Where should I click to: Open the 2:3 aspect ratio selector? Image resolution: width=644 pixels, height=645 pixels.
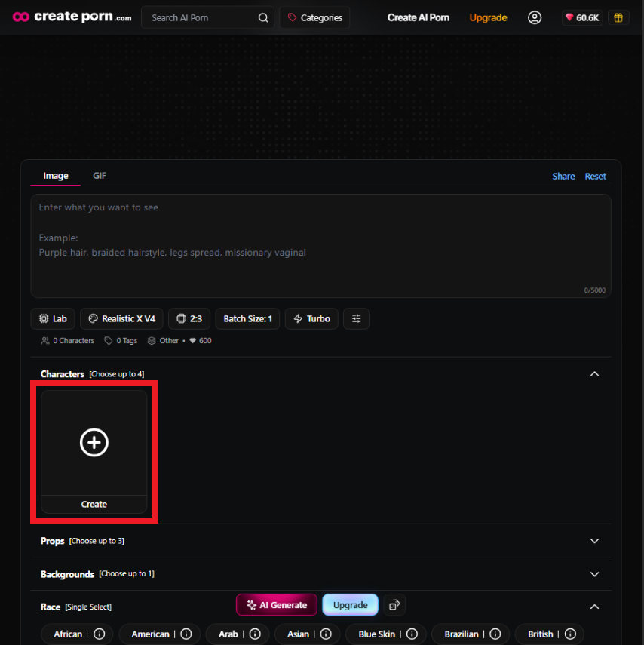(189, 319)
